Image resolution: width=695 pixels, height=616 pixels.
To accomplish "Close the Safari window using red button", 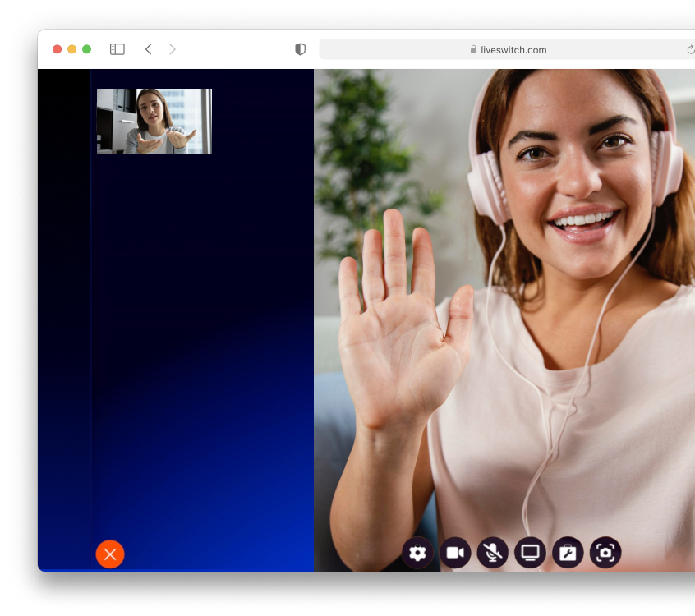I will 58,49.
